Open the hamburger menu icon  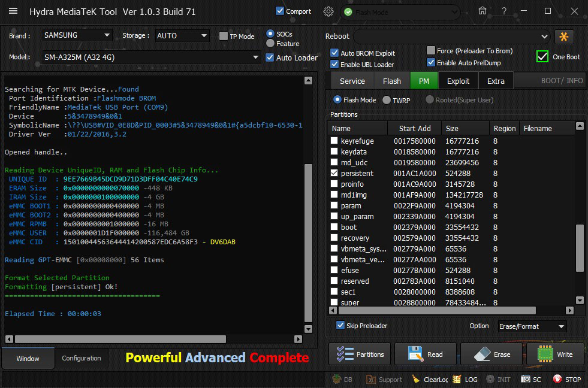(13, 11)
